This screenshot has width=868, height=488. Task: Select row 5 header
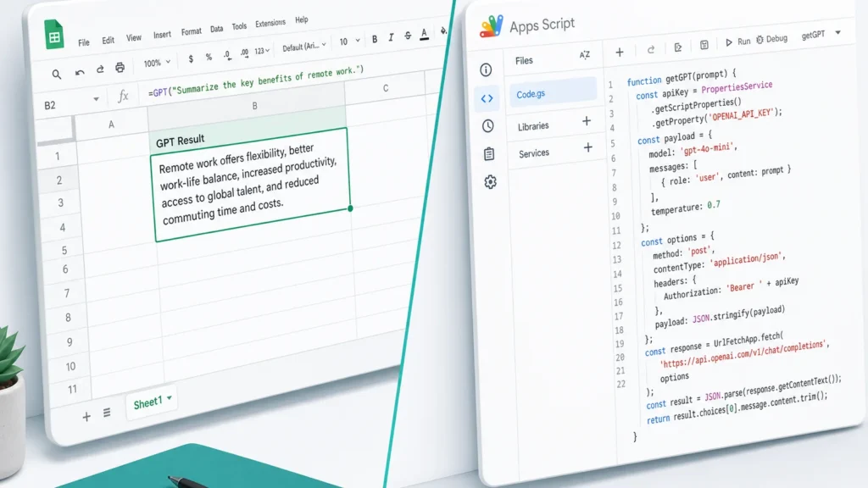(64, 250)
